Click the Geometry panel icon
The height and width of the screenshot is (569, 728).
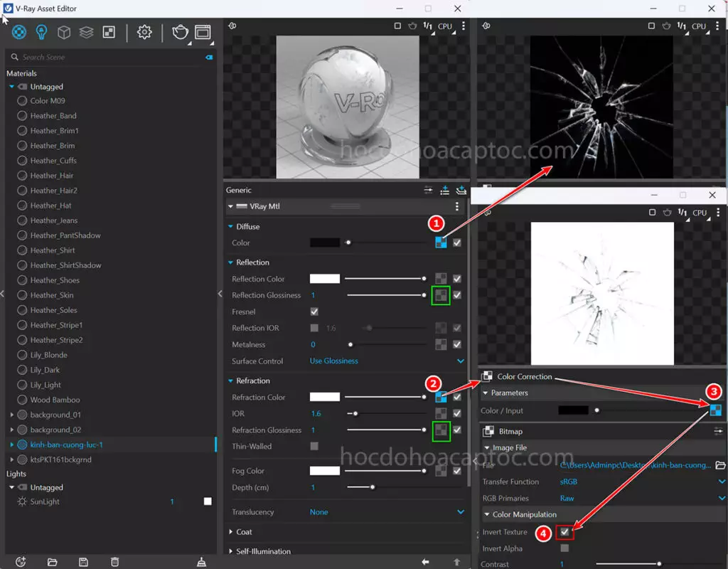pos(63,31)
